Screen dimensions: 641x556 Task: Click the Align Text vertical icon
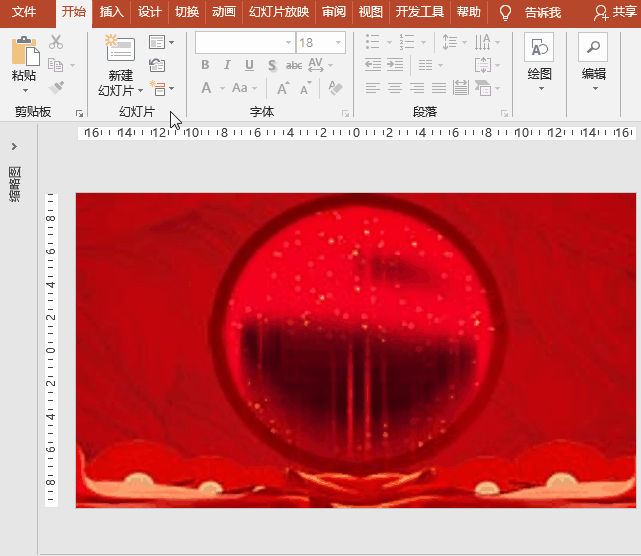(x=483, y=65)
